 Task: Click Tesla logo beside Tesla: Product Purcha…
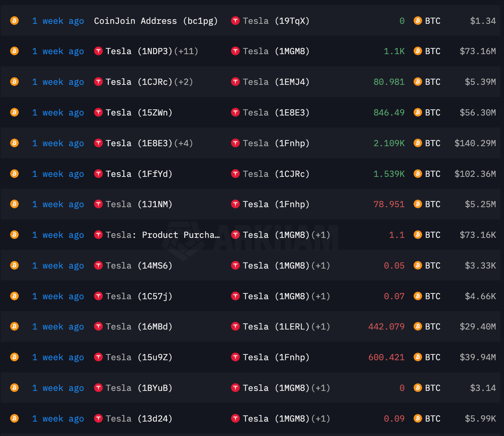(x=98, y=235)
